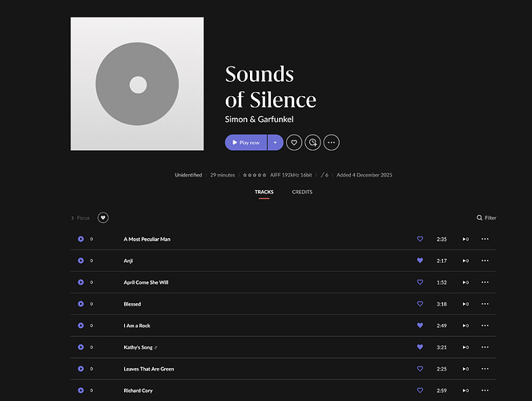
Task: Play I Am a Rock
Action: coord(81,326)
